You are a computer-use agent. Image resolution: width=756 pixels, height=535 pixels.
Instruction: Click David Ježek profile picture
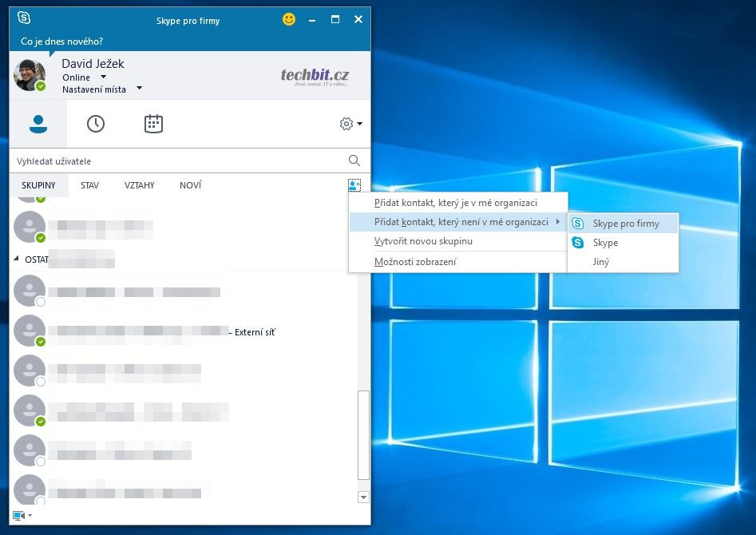coord(30,75)
